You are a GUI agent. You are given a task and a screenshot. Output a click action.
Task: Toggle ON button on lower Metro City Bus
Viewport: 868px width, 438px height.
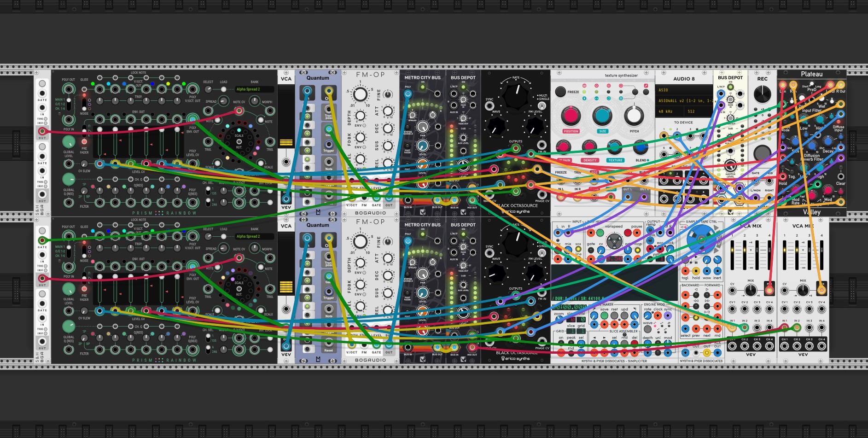pyautogui.click(x=423, y=234)
